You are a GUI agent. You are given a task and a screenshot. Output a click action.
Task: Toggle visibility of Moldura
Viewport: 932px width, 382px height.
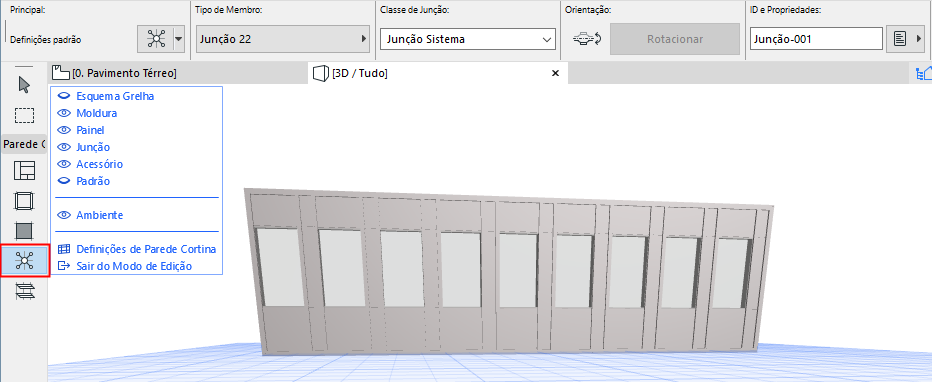[64, 113]
